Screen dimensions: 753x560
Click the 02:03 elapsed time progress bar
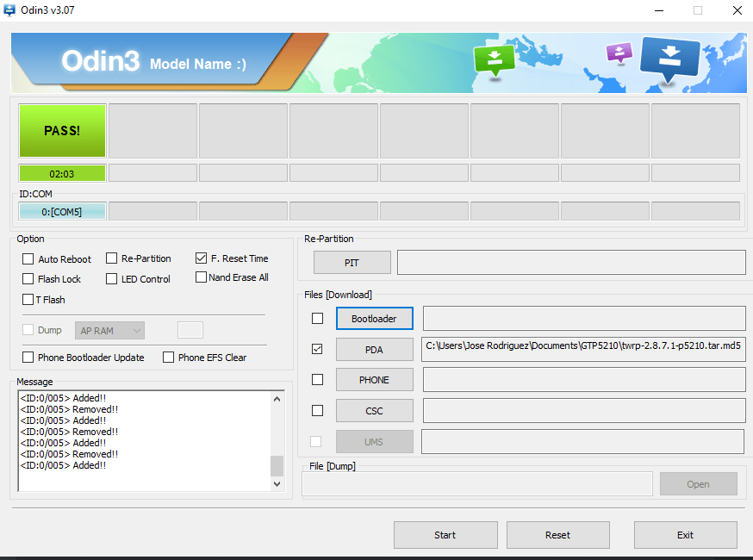62,173
